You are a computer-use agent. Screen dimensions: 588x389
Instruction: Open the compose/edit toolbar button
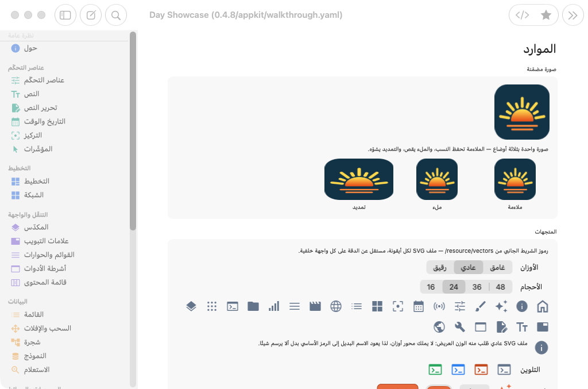tap(91, 15)
